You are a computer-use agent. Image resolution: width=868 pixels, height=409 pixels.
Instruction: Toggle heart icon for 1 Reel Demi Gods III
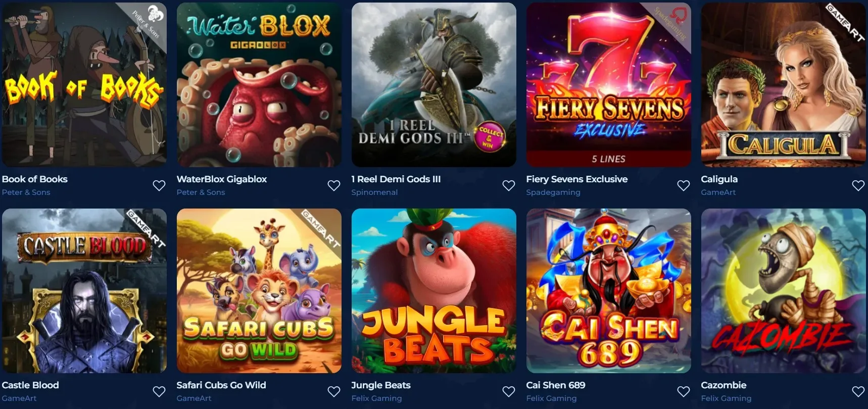(509, 185)
